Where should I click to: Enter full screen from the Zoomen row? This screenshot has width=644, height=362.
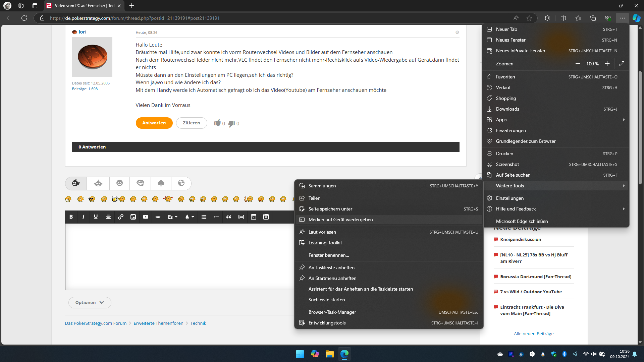[622, 64]
